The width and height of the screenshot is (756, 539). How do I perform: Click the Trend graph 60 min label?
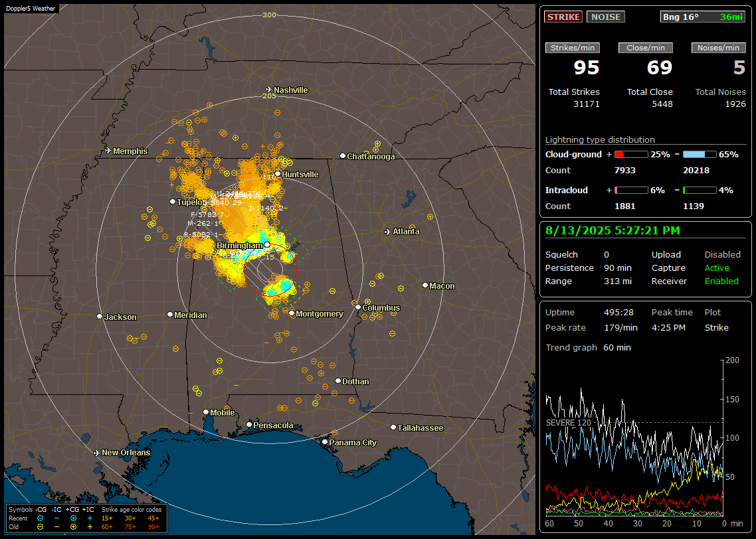(588, 348)
